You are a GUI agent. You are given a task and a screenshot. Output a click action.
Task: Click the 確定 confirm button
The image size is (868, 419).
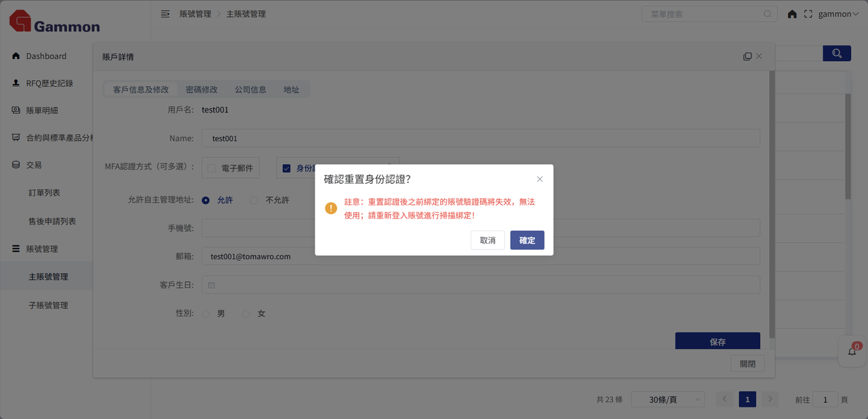click(x=527, y=240)
